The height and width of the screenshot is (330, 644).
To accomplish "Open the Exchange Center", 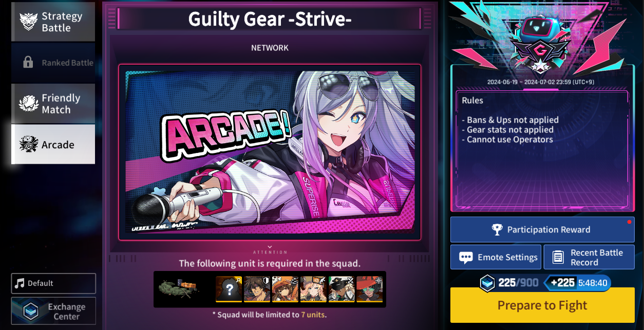I will (x=53, y=311).
